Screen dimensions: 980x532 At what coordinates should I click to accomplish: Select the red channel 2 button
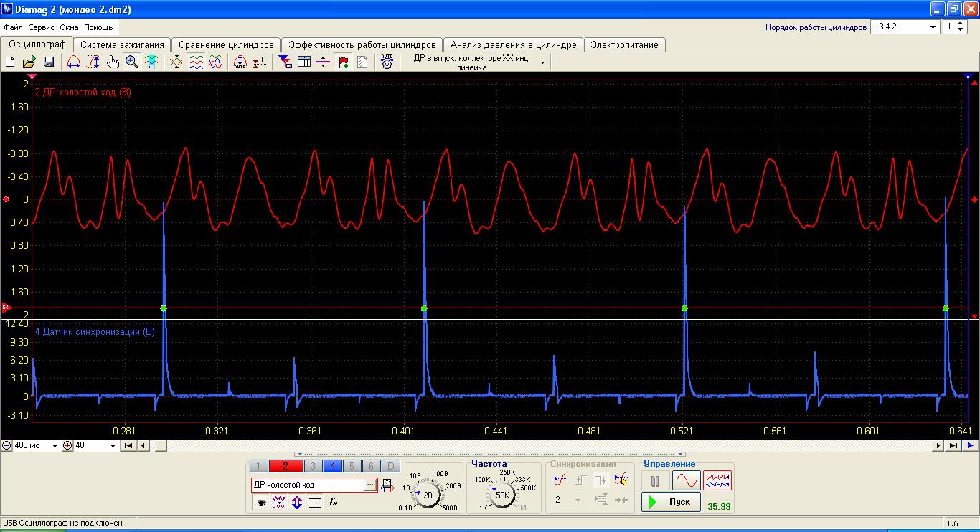286,466
